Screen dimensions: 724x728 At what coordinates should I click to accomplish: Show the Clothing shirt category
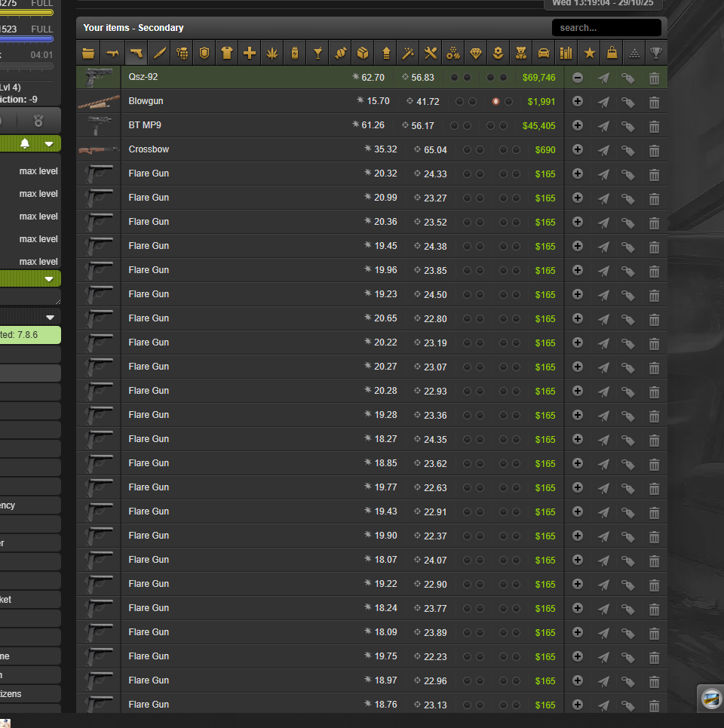[x=227, y=54]
